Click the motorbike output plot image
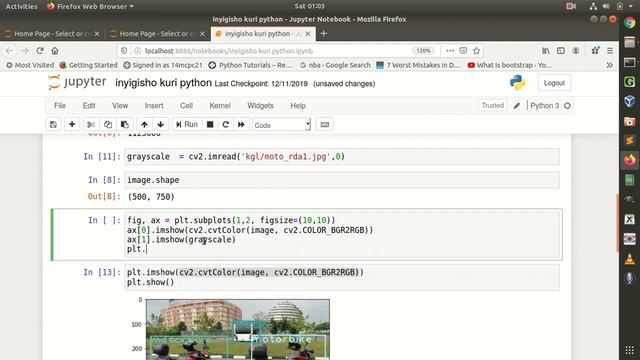640x360 pixels. [238, 329]
